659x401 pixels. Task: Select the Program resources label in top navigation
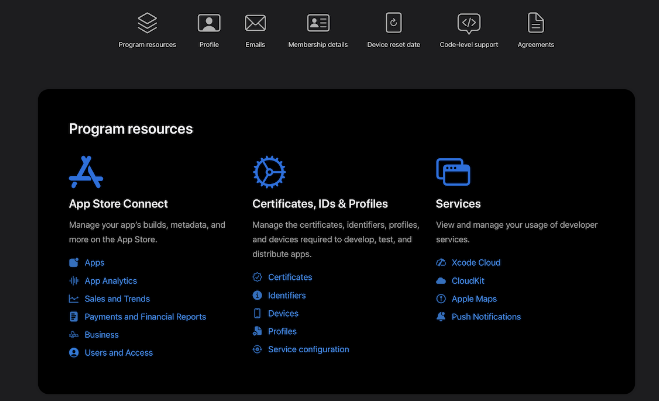(147, 45)
